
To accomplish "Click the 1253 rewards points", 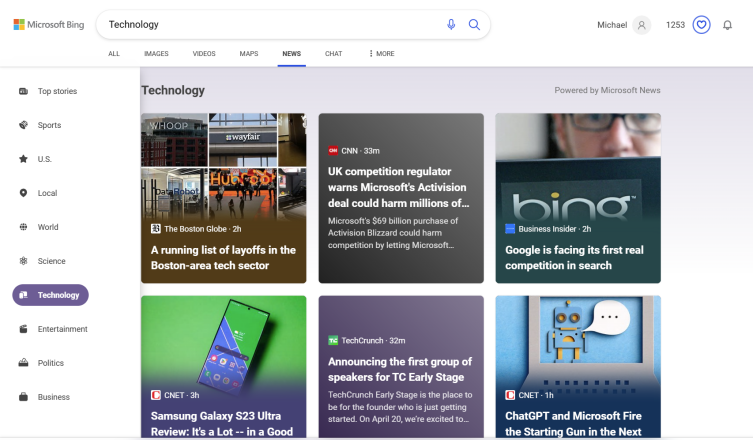I will pos(675,25).
